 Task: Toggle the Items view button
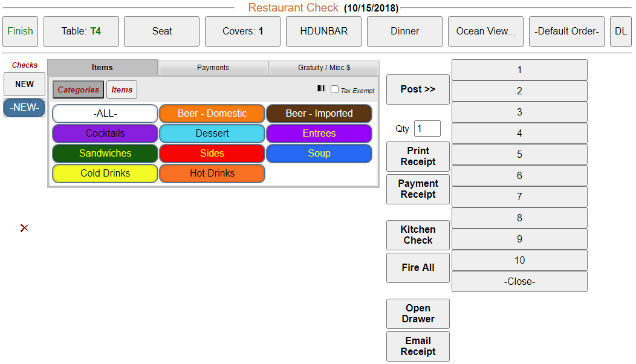click(122, 89)
